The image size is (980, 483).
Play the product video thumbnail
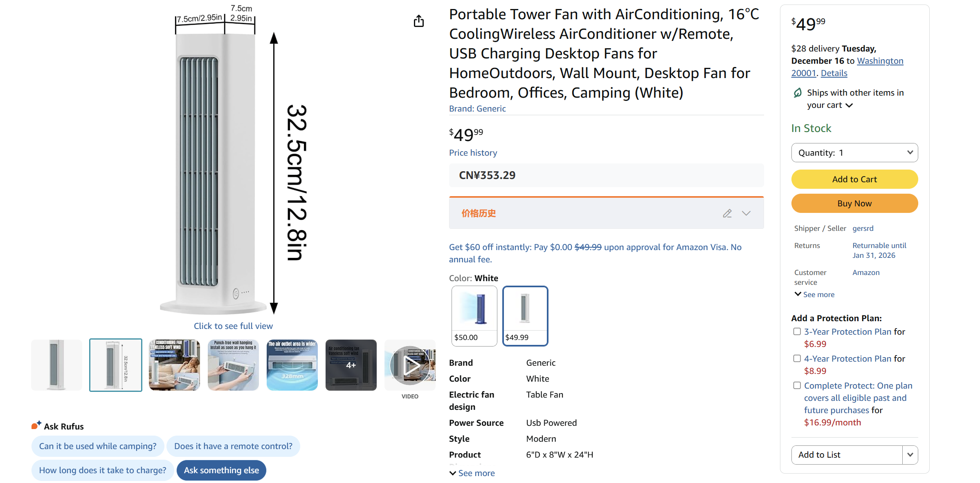410,365
